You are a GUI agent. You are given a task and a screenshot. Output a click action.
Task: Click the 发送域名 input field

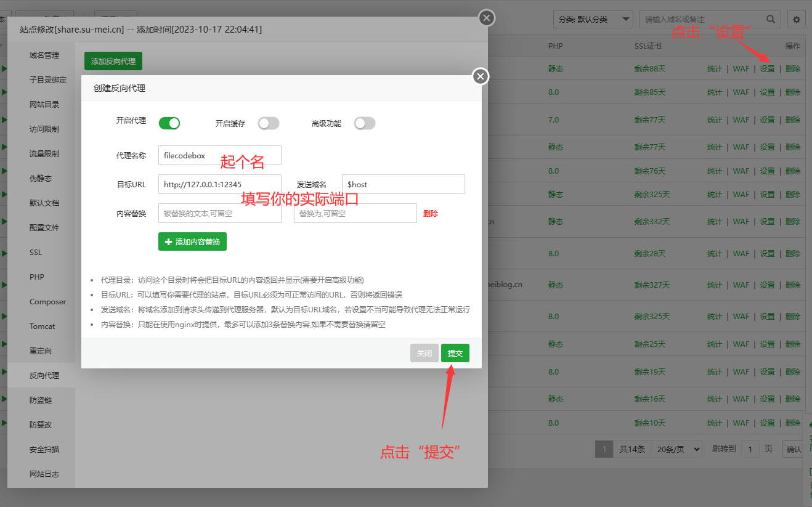(x=403, y=184)
